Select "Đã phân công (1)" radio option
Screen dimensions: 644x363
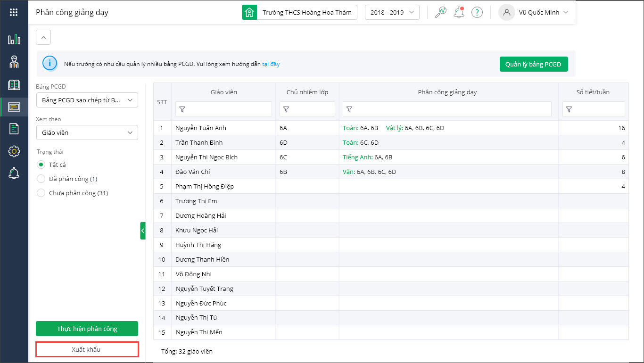tap(41, 179)
